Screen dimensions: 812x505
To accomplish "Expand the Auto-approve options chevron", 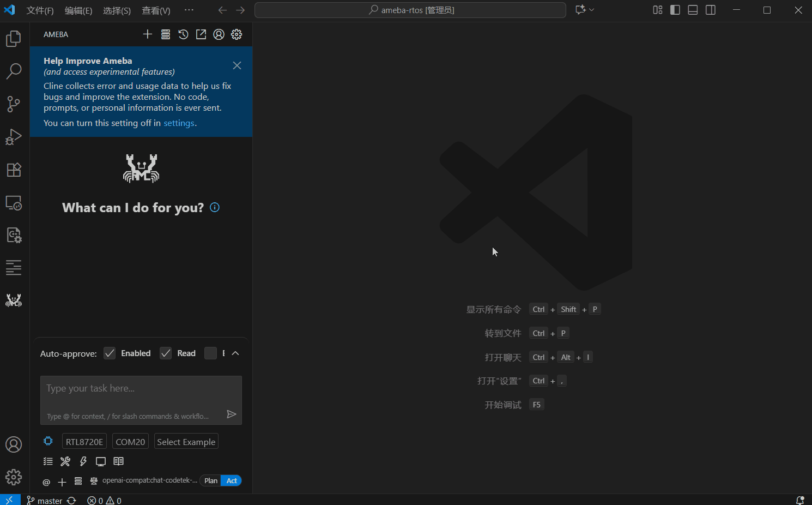I will (x=235, y=353).
